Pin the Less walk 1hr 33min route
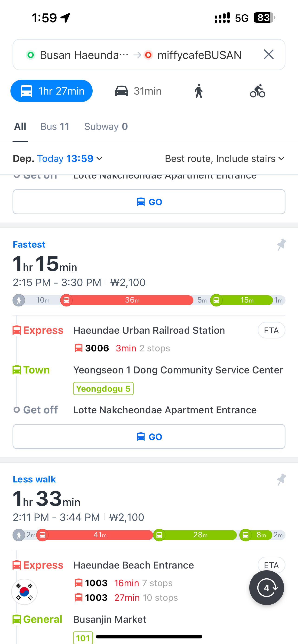 coord(281,479)
